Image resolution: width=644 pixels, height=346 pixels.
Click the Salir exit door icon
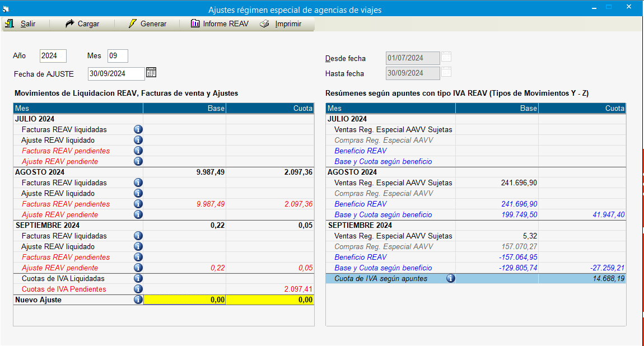(10, 24)
